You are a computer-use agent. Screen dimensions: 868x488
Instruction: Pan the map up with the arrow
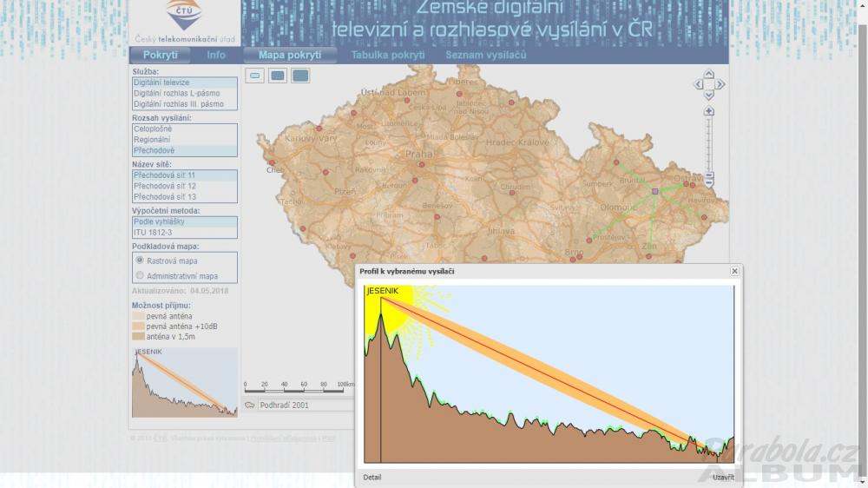pyautogui.click(x=708, y=74)
